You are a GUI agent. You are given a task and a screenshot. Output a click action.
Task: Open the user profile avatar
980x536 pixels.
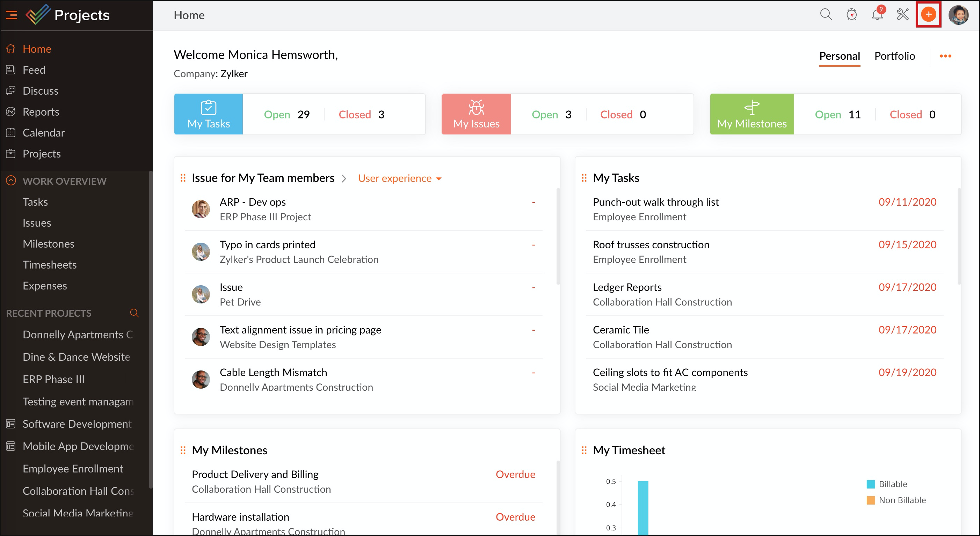pyautogui.click(x=958, y=15)
